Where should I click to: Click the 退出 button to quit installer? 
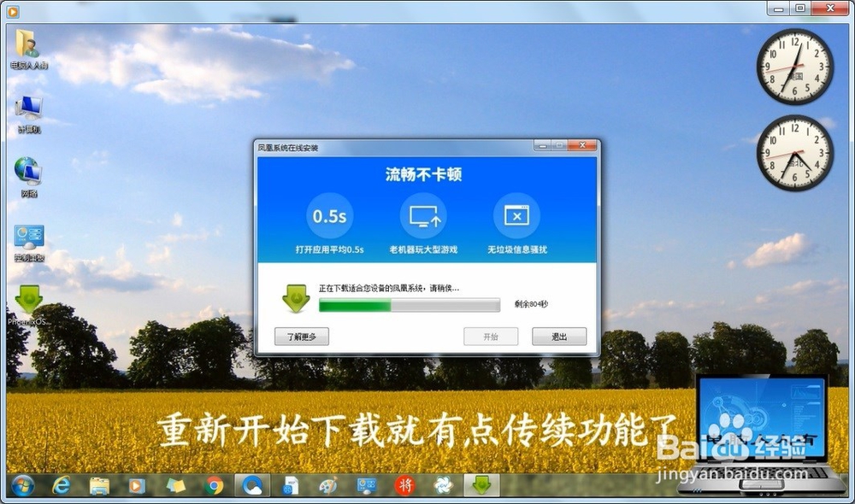[559, 337]
